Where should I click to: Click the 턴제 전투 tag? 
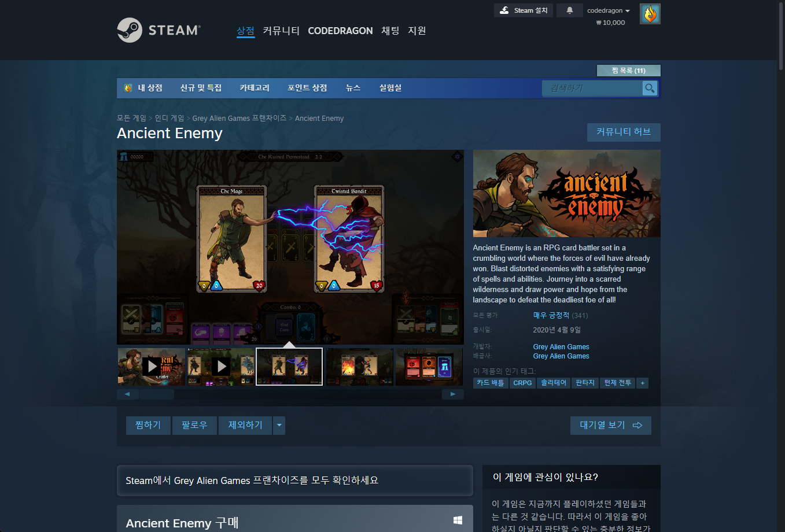click(x=618, y=383)
